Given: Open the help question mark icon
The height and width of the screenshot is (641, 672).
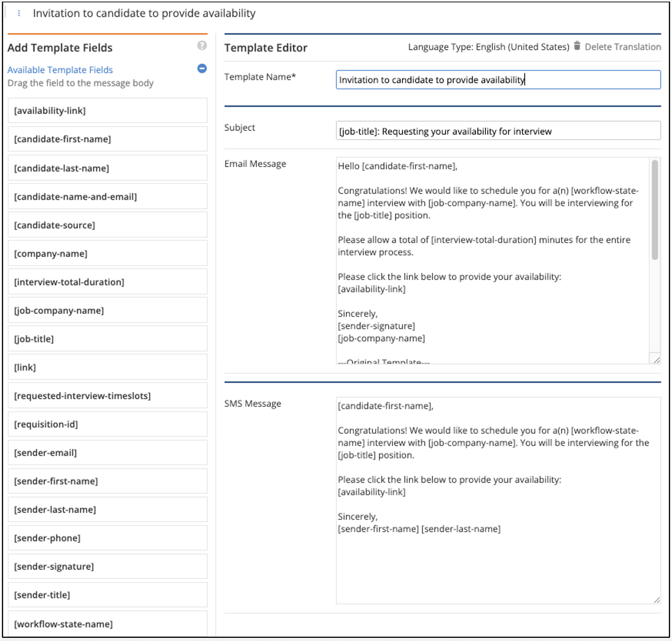Looking at the screenshot, I should 202,46.
